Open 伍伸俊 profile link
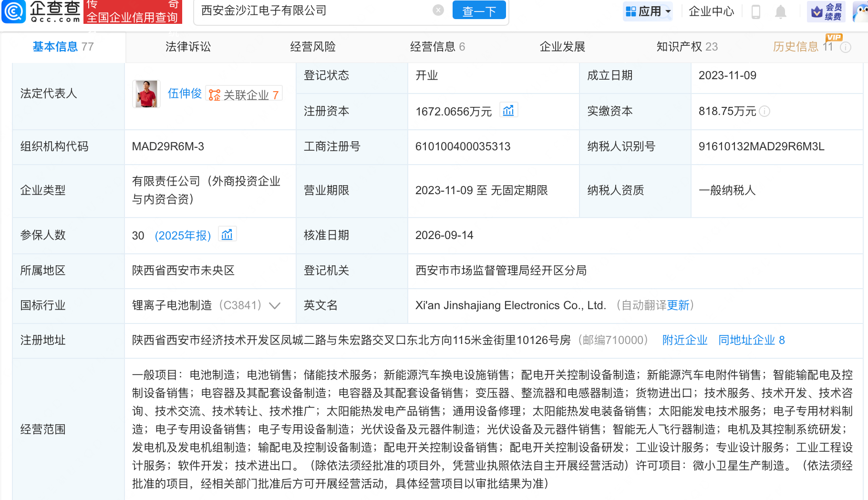 [x=185, y=94]
